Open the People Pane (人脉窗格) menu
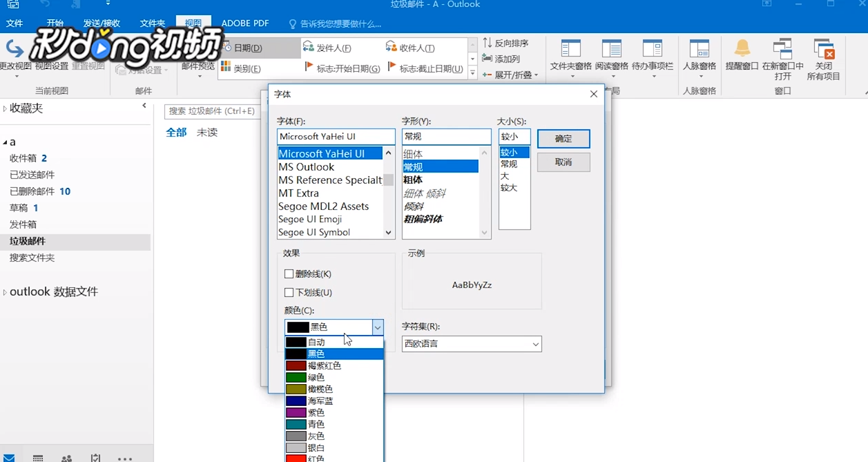868x462 pixels. pyautogui.click(x=699, y=58)
